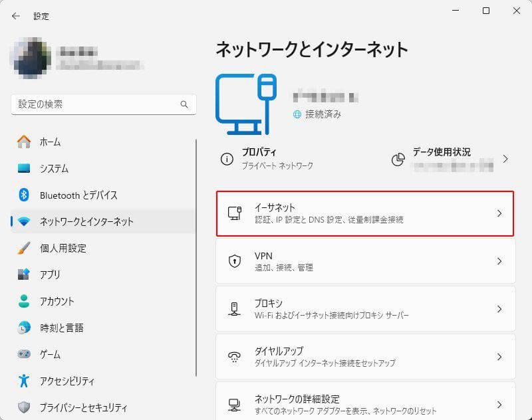
Task: Click the プライバシーとセキュリティ shield icon
Action: click(24, 407)
